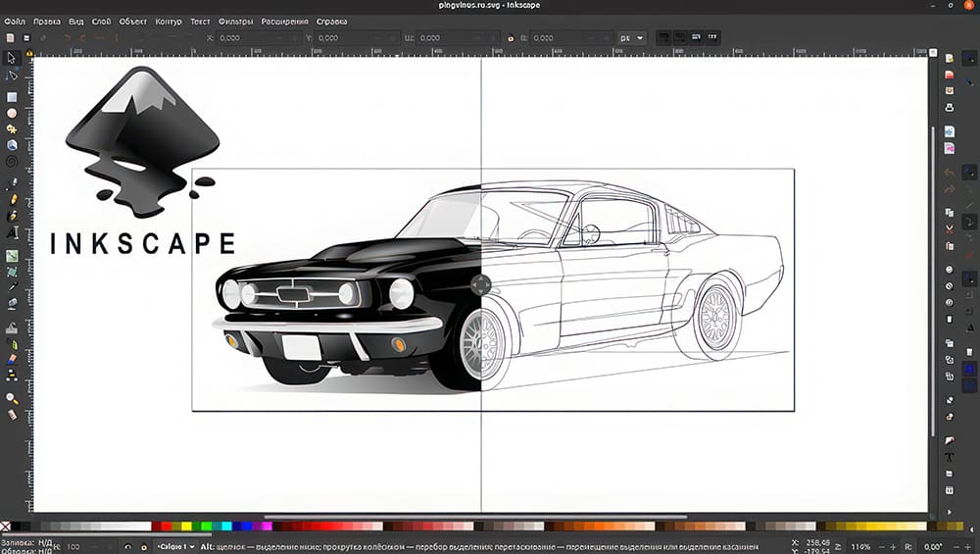980x554 pixels.
Task: Activate the Mesh gradient tool
Action: [12, 272]
